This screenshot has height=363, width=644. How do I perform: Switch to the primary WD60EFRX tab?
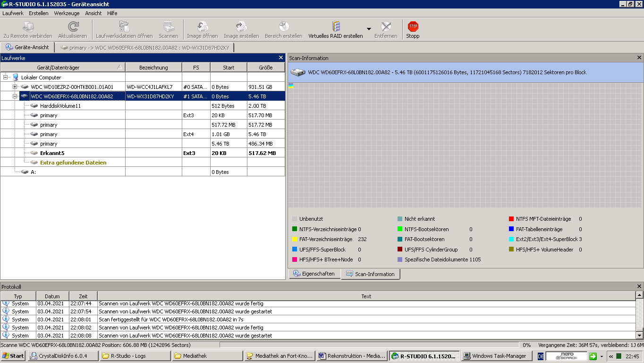click(144, 48)
